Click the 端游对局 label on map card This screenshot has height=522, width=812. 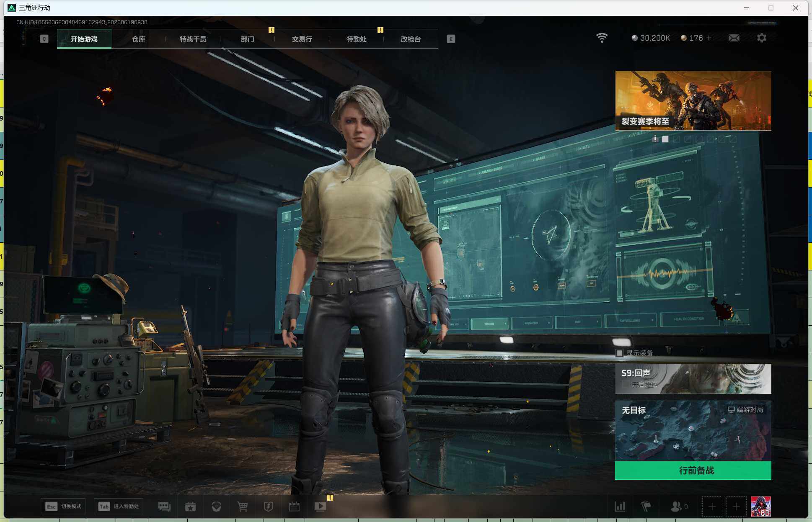(x=745, y=409)
